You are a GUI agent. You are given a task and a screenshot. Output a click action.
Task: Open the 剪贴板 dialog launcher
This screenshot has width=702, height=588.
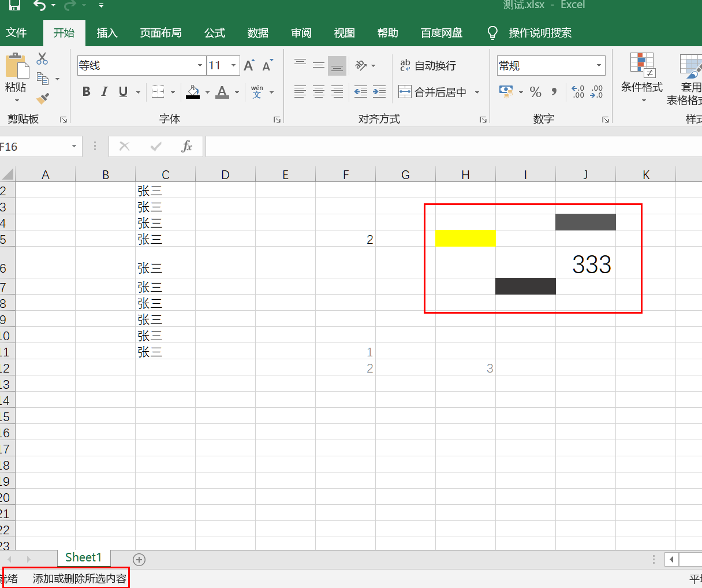[x=64, y=120]
